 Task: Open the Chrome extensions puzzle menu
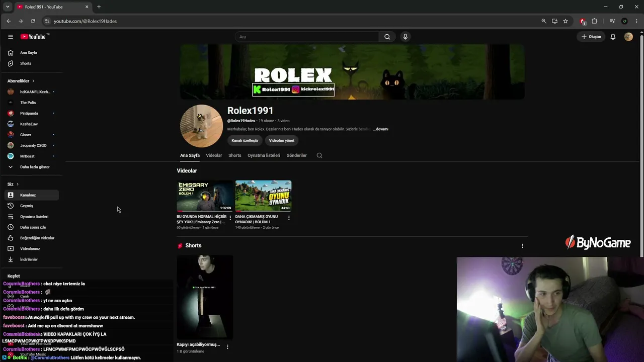[595, 21]
